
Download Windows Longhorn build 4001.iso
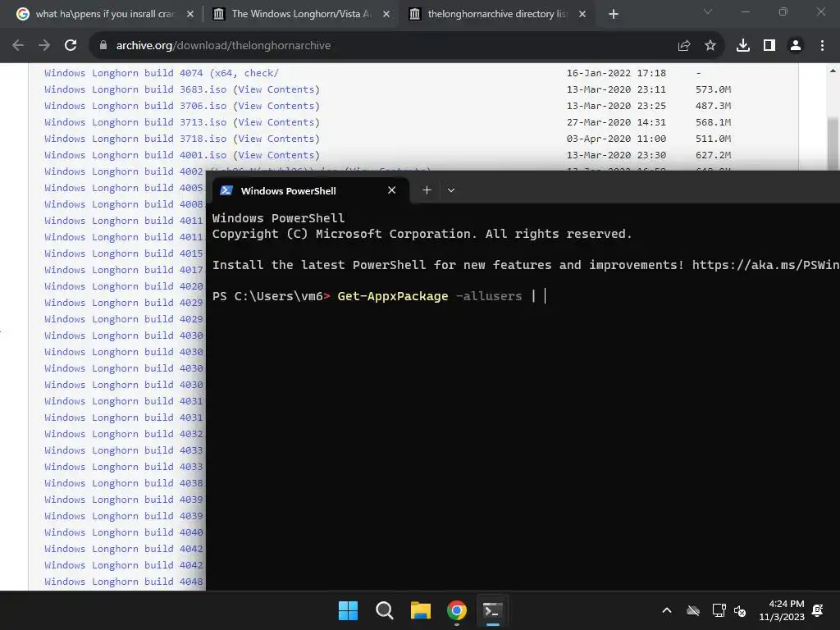point(135,155)
